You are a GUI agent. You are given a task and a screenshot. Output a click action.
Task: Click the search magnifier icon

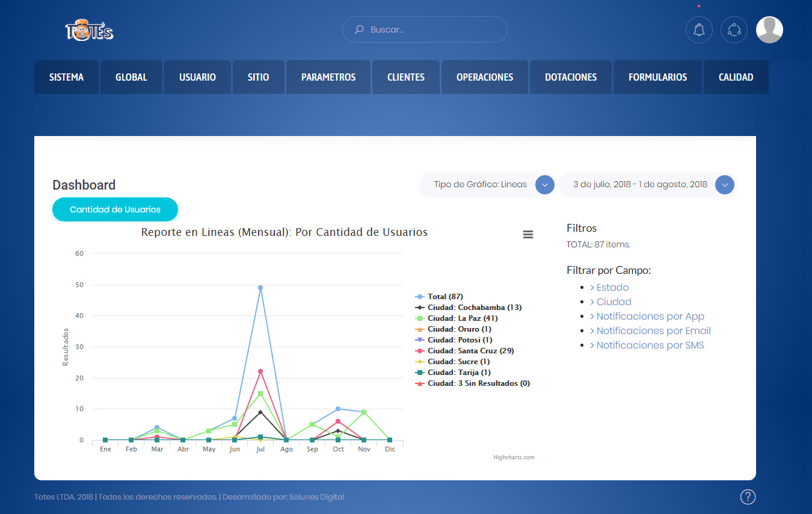click(359, 29)
